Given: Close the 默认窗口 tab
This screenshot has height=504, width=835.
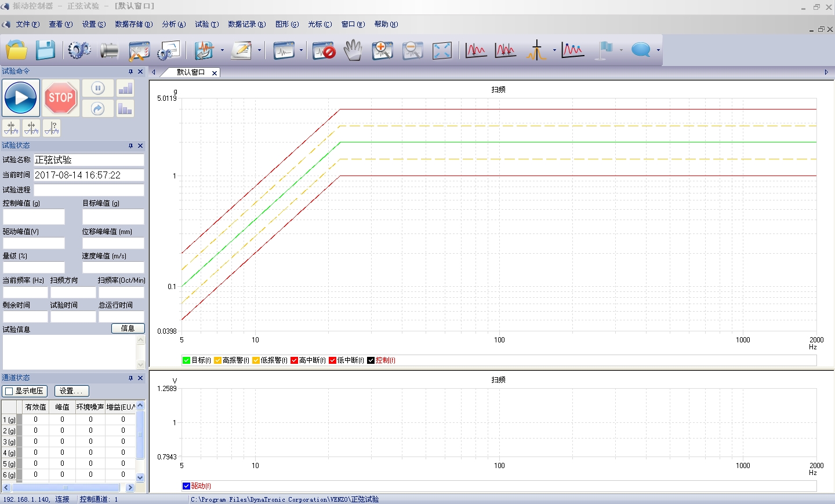Looking at the screenshot, I should [215, 73].
